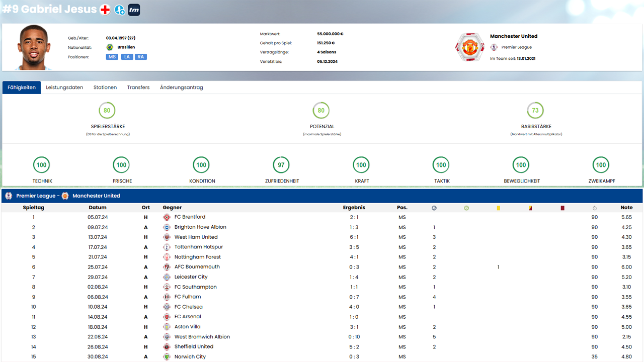The height and width of the screenshot is (362, 644).
Task: Click the assists green ball column icon
Action: [466, 208]
